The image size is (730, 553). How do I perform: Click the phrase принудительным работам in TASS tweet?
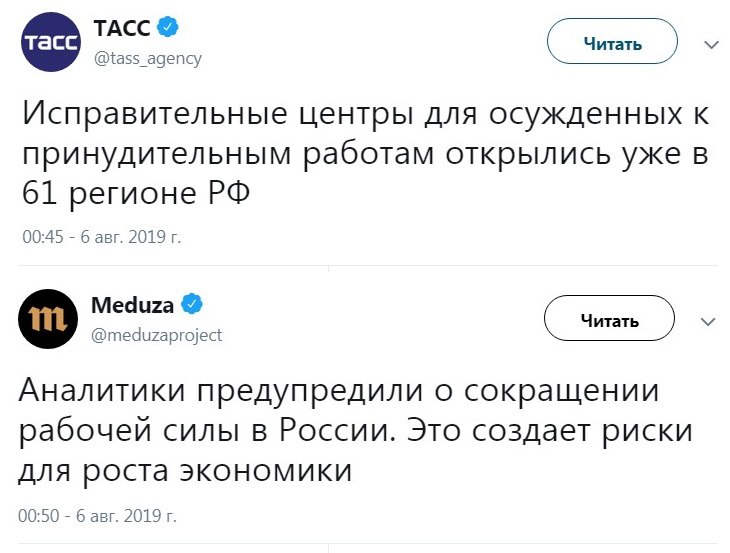228,155
